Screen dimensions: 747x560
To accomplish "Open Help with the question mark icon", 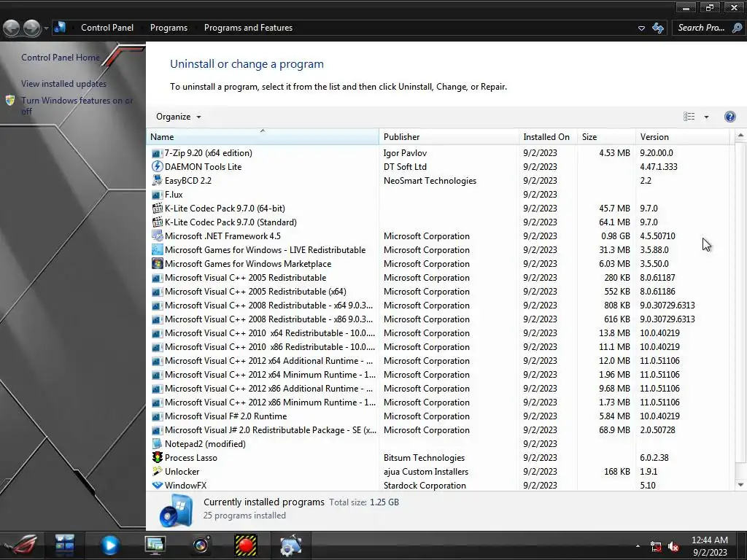I will (729, 117).
